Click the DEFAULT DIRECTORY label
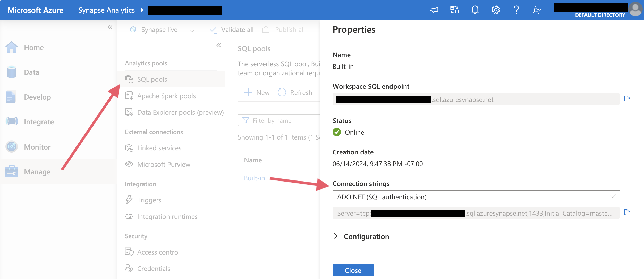Screen dimensions: 644x279 click(x=600, y=15)
